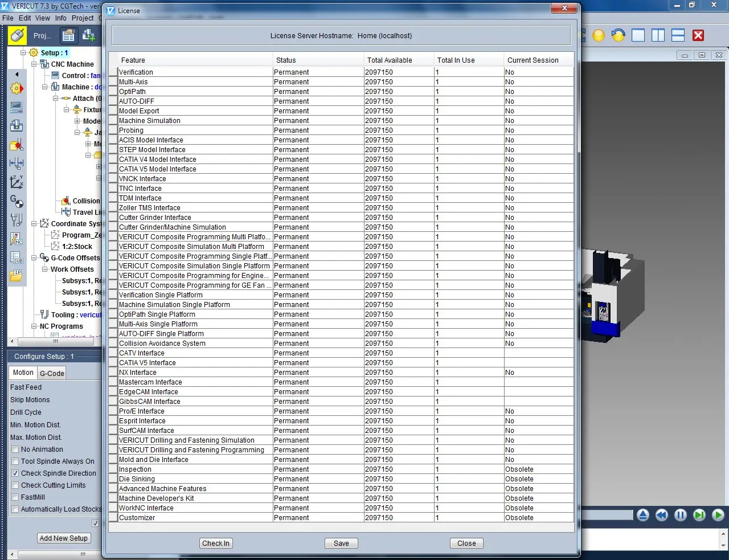The width and height of the screenshot is (729, 560).
Task: Collapse the Work Offsets tree node
Action: (45, 269)
